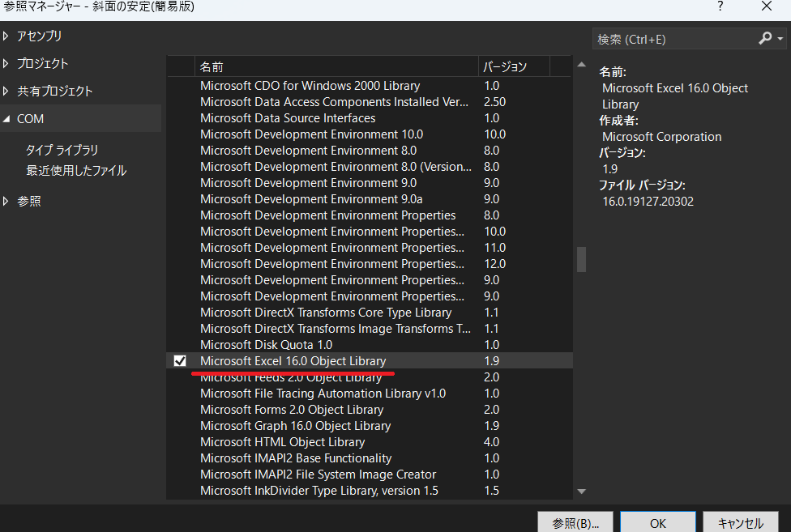Expand the アセンブリ category
The image size is (791, 532).
point(7,36)
